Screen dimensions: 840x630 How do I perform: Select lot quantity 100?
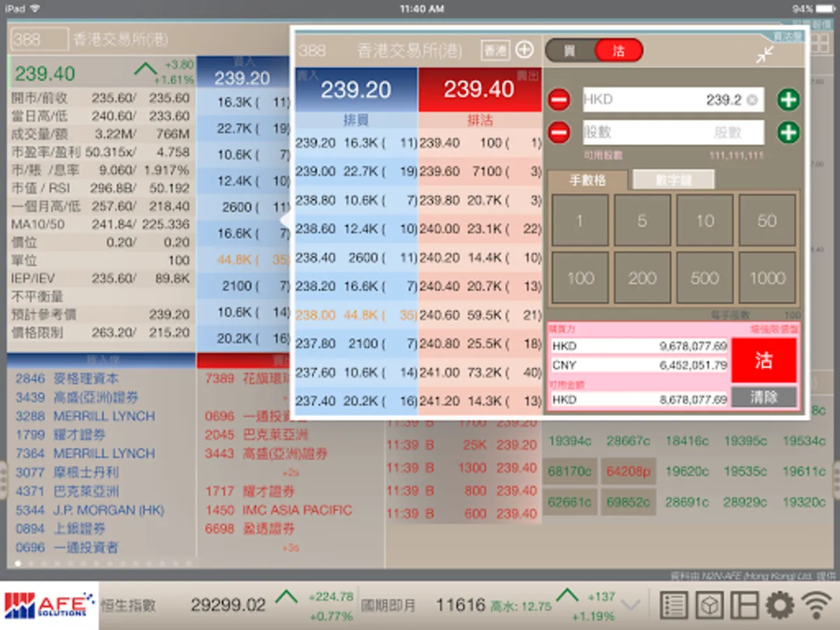580,278
